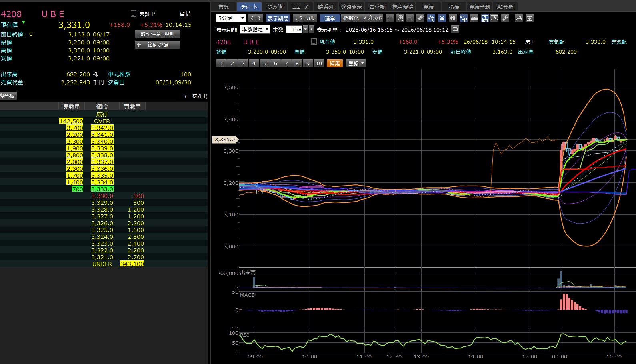Viewport: 636px width, 364px height.
Task: Toggle the zigzag line chart icon
Action: click(x=431, y=18)
